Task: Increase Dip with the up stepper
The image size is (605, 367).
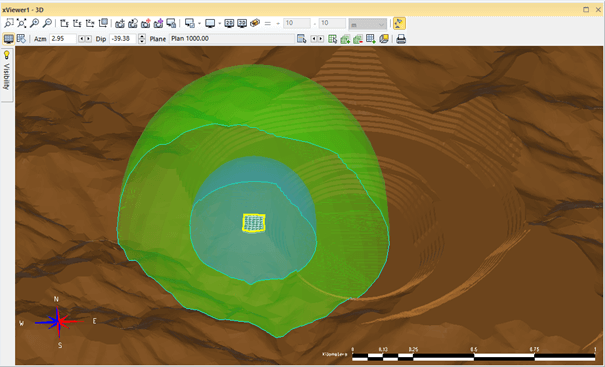Action: coord(142,36)
